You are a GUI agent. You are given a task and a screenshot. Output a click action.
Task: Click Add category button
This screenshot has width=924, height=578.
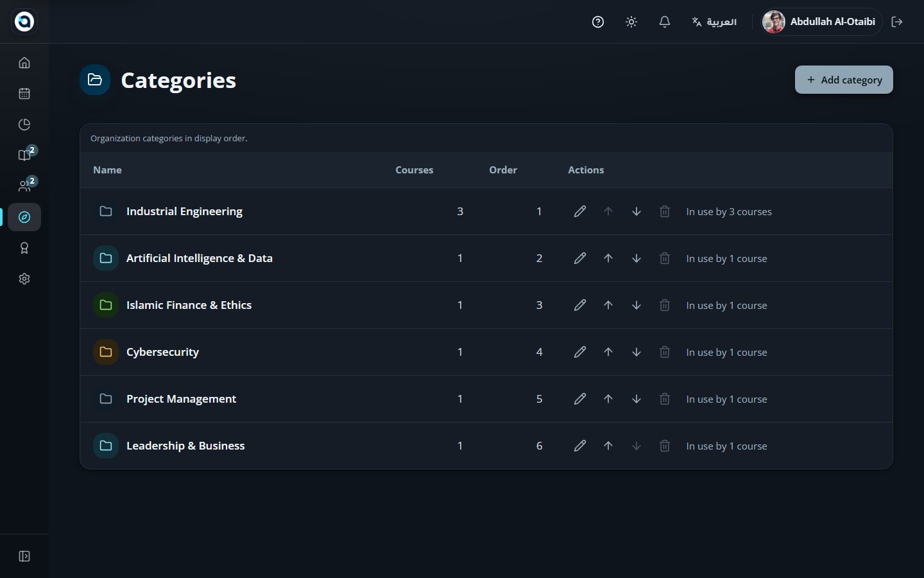tap(844, 80)
